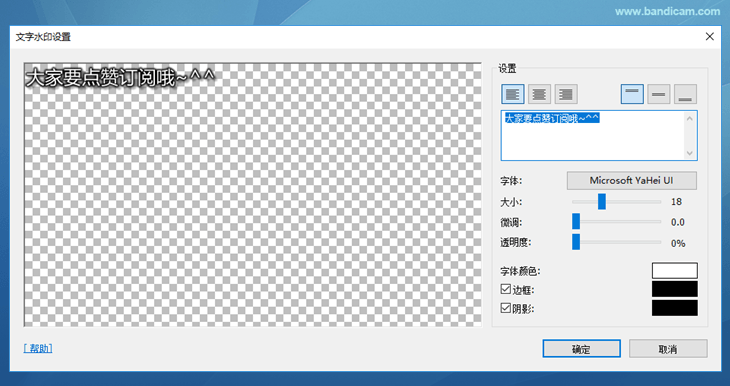The width and height of the screenshot is (730, 386).
Task: Click the 取消 button
Action: (668, 349)
